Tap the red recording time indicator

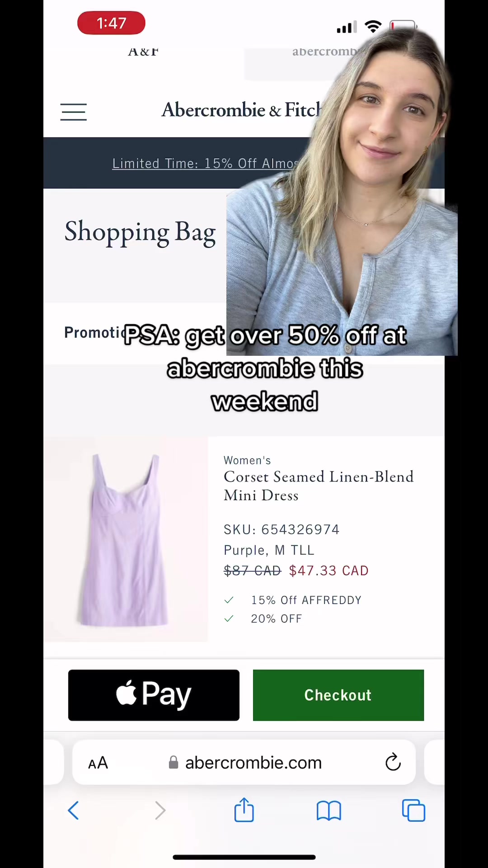(x=111, y=23)
